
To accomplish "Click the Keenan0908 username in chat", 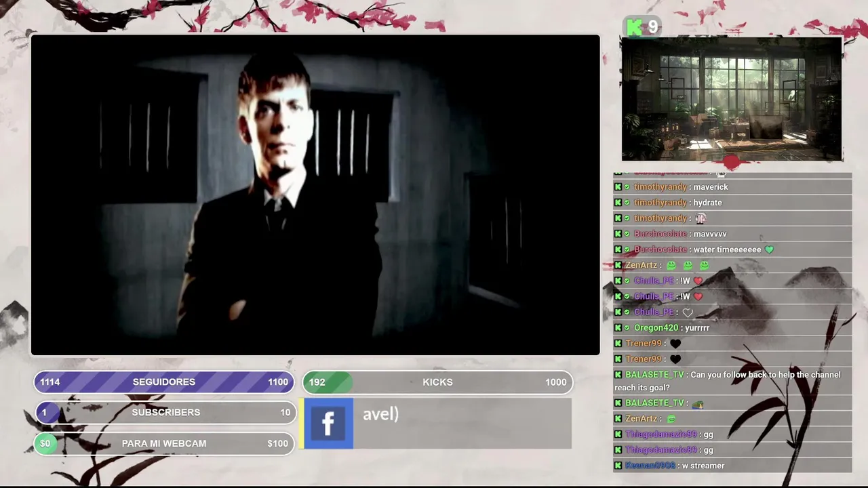I will pos(650,466).
